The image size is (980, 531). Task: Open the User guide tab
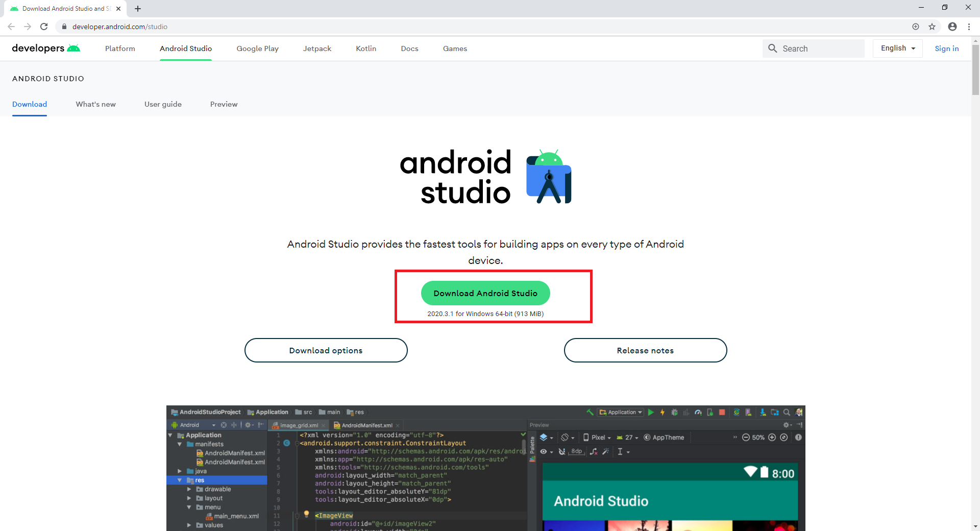point(163,104)
